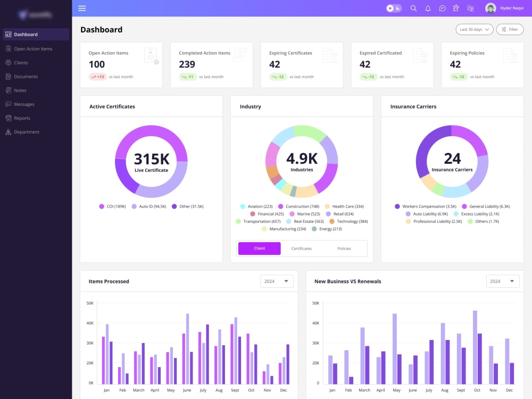
Task: Click the search magnifier icon
Action: coord(413,8)
